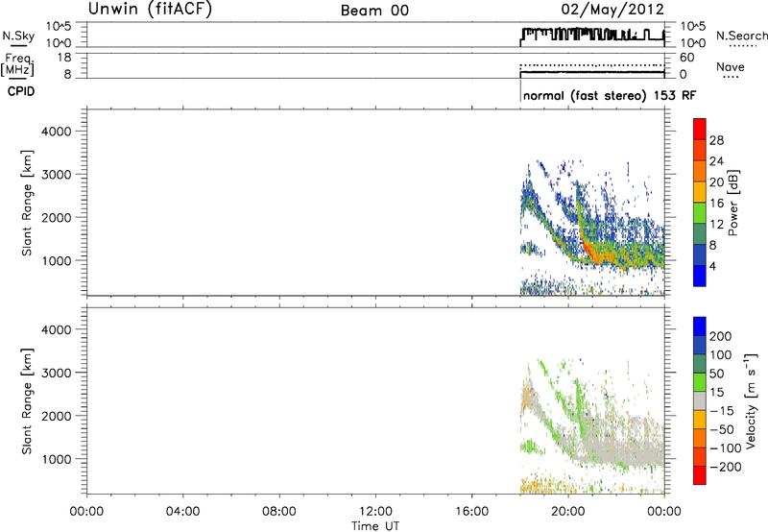Click the 'N.Search' legend label
This screenshot has width=768, height=532.
(x=741, y=36)
